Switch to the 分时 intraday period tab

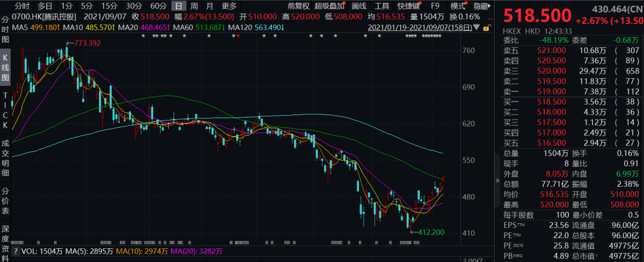tap(22, 6)
